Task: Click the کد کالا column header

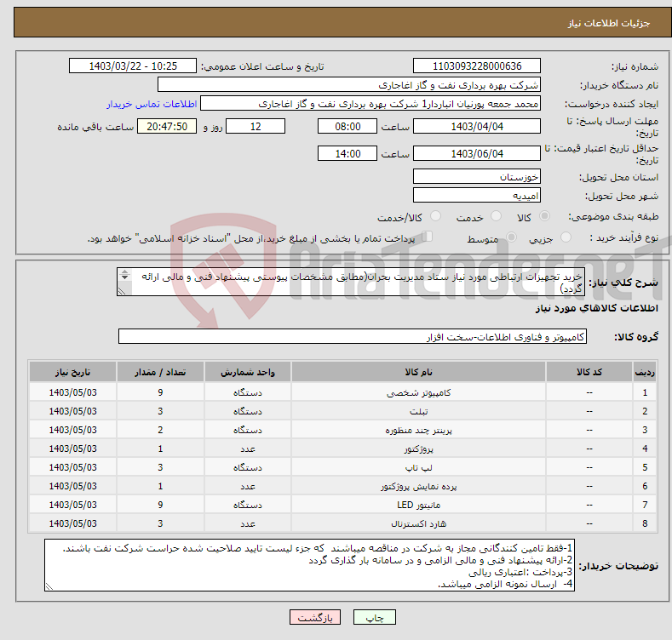Action: pyautogui.click(x=589, y=372)
